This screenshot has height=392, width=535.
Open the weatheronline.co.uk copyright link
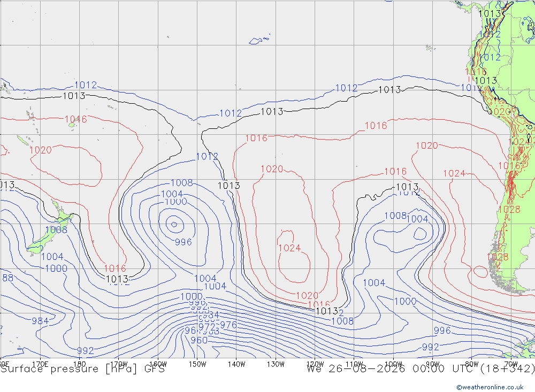[x=490, y=387]
